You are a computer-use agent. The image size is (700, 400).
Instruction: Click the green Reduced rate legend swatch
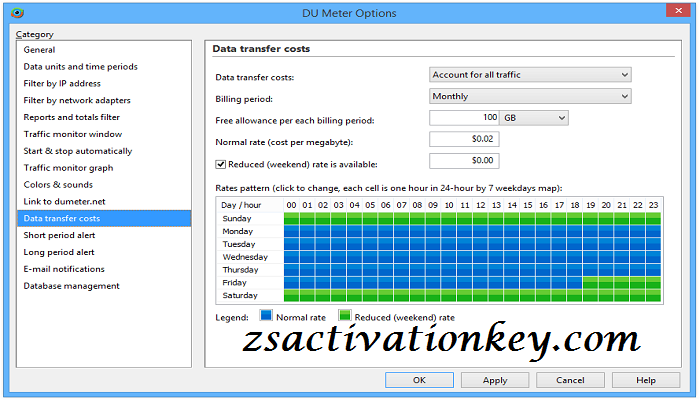coord(345,315)
